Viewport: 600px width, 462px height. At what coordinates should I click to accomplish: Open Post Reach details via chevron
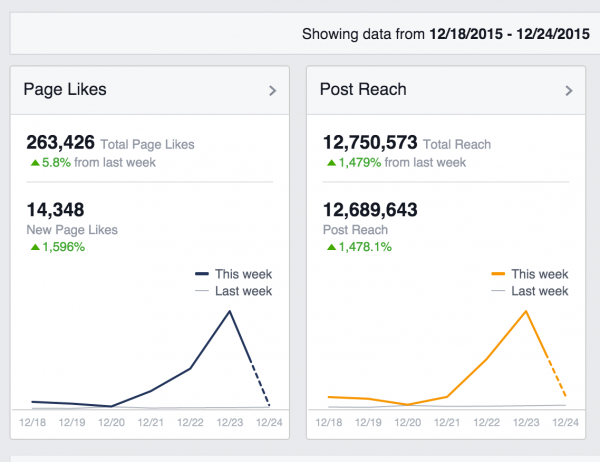(568, 91)
